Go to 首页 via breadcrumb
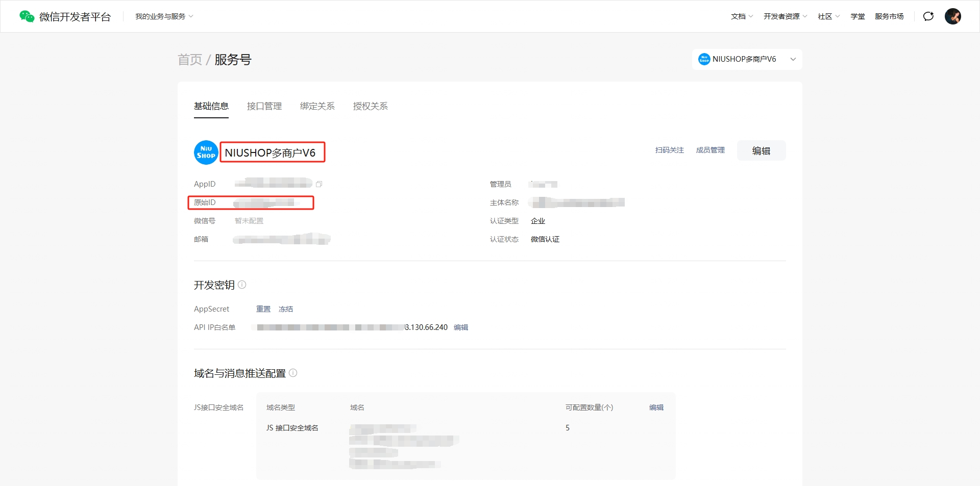 point(189,60)
